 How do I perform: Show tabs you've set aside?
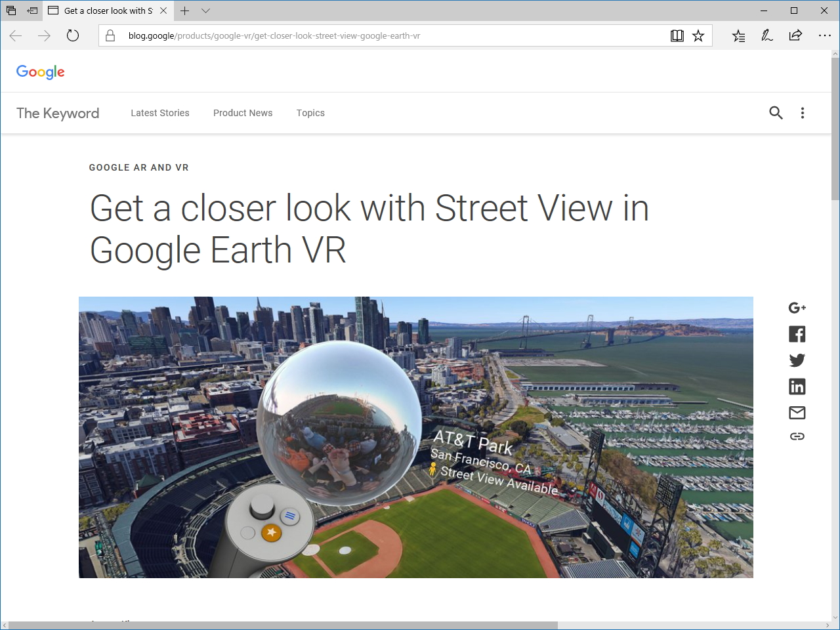11,10
